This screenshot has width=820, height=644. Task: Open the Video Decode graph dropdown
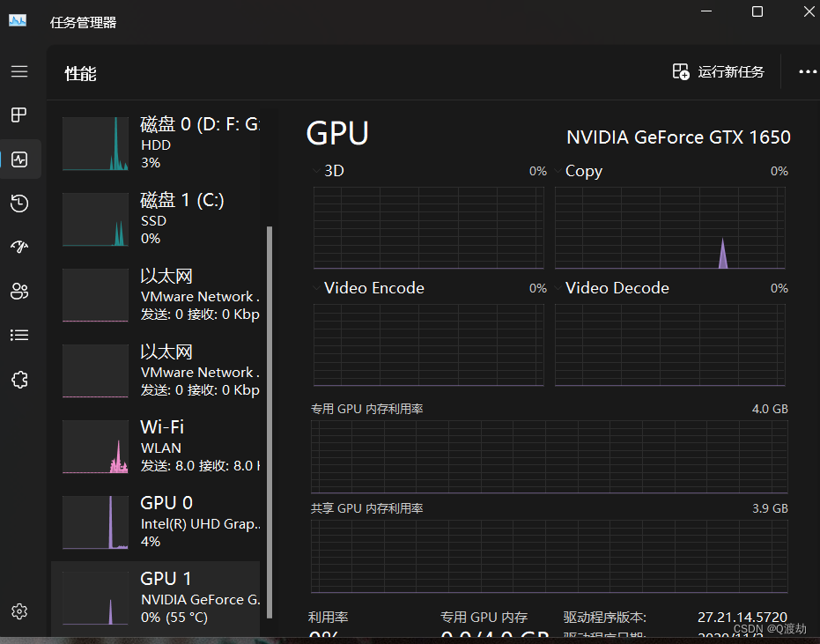(x=559, y=288)
